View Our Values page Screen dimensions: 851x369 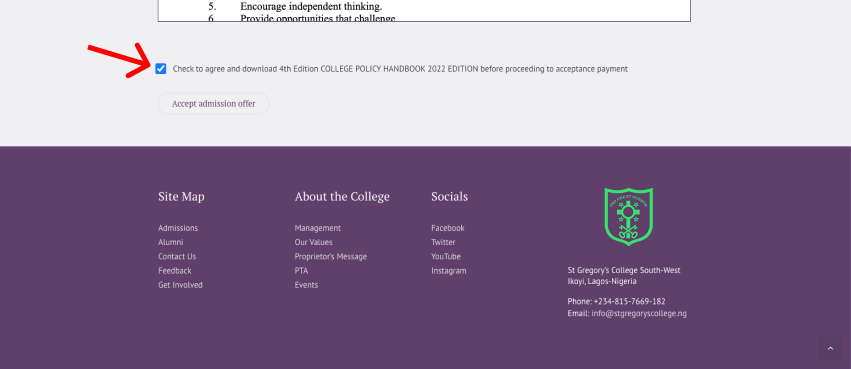[314, 242]
